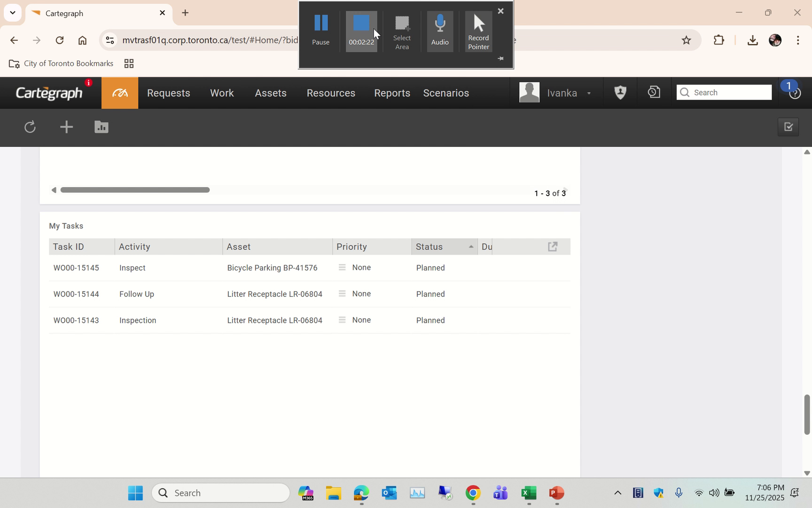Mute the microphone Audio toggle in recorder
The height and width of the screenshot is (508, 812).
pyautogui.click(x=439, y=30)
